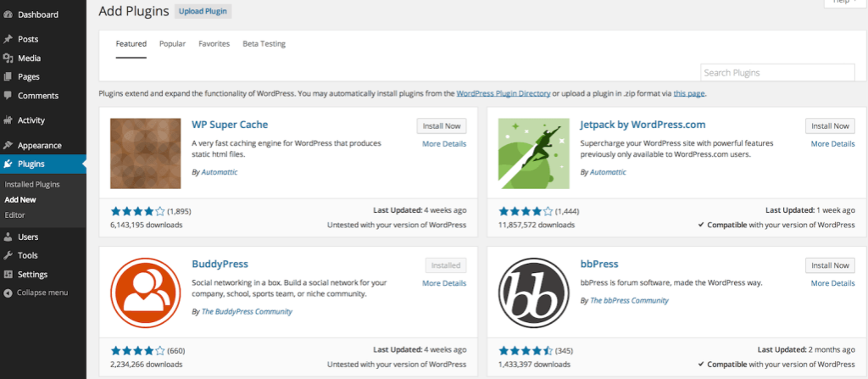Screen dimensions: 868x379
Task: Switch to the Popular tab
Action: [173, 44]
